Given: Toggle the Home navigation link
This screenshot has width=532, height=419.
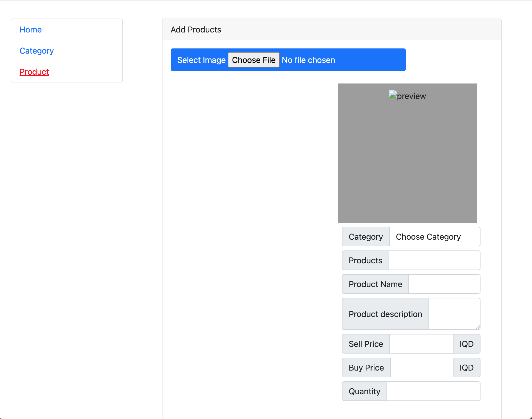Looking at the screenshot, I should (x=31, y=29).
